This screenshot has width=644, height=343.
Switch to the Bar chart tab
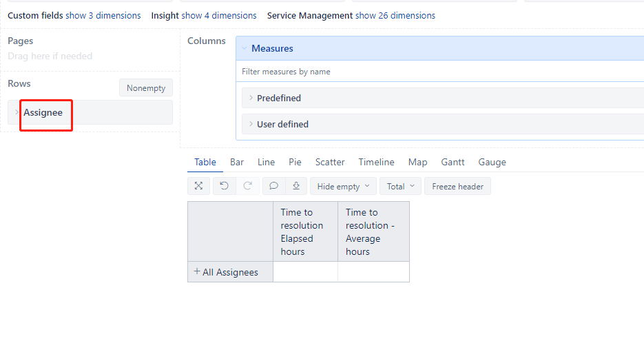(x=237, y=163)
